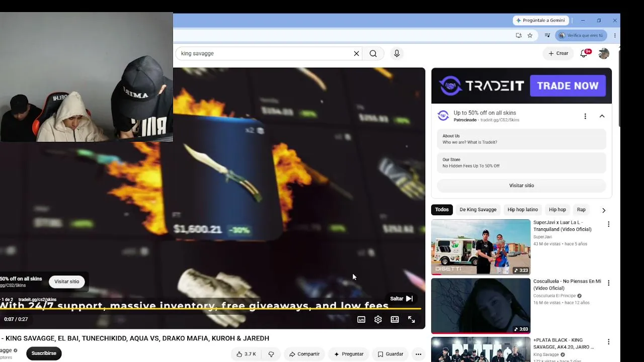The image size is (644, 362).
Task: Open options for the +PLATA BLACK video
Action: click(608, 342)
